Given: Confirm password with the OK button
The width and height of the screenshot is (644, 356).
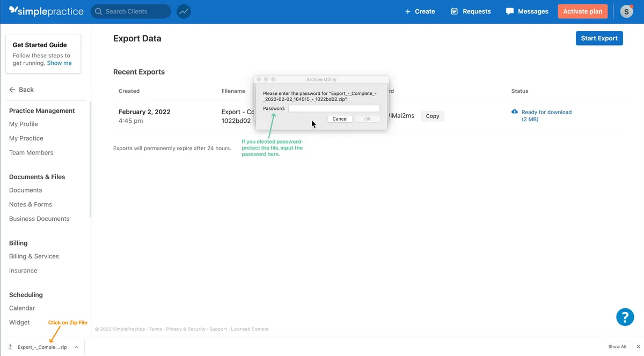Looking at the screenshot, I should 368,119.
